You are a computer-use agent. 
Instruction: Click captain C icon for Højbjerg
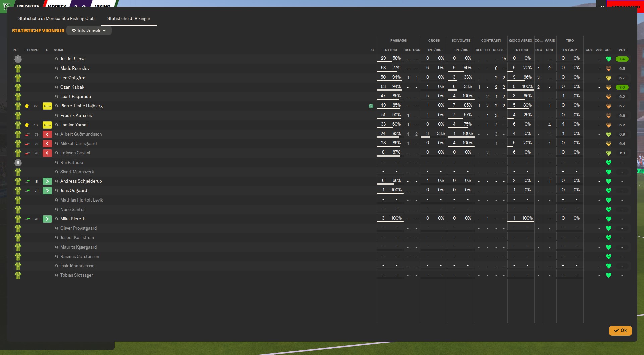(371, 106)
